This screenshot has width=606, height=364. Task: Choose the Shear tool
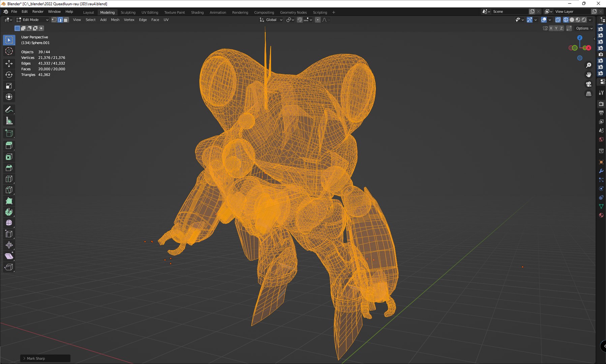pos(9,256)
